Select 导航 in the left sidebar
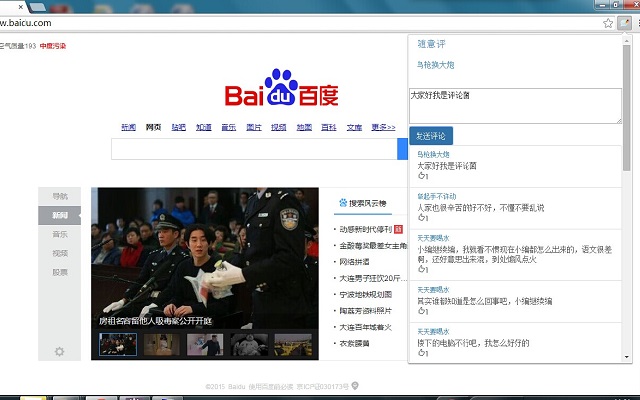640x400 pixels. pos(60,196)
